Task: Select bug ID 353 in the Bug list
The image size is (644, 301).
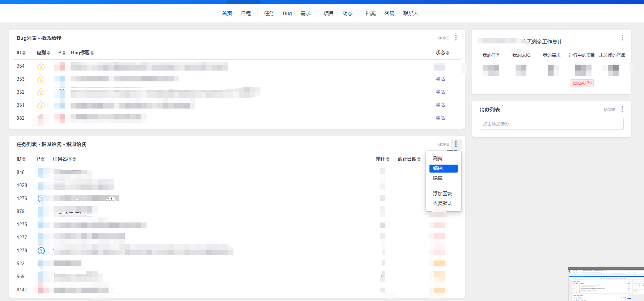Action: click(21, 79)
